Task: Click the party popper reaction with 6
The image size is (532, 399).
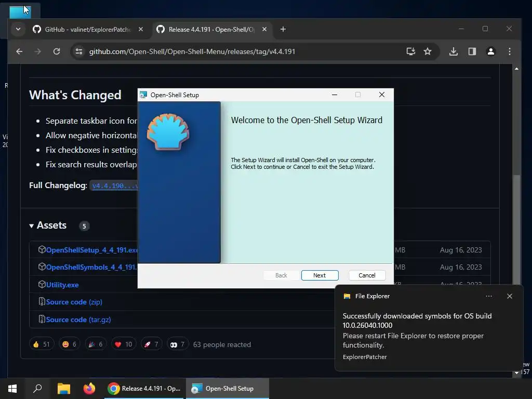Action: click(x=96, y=344)
